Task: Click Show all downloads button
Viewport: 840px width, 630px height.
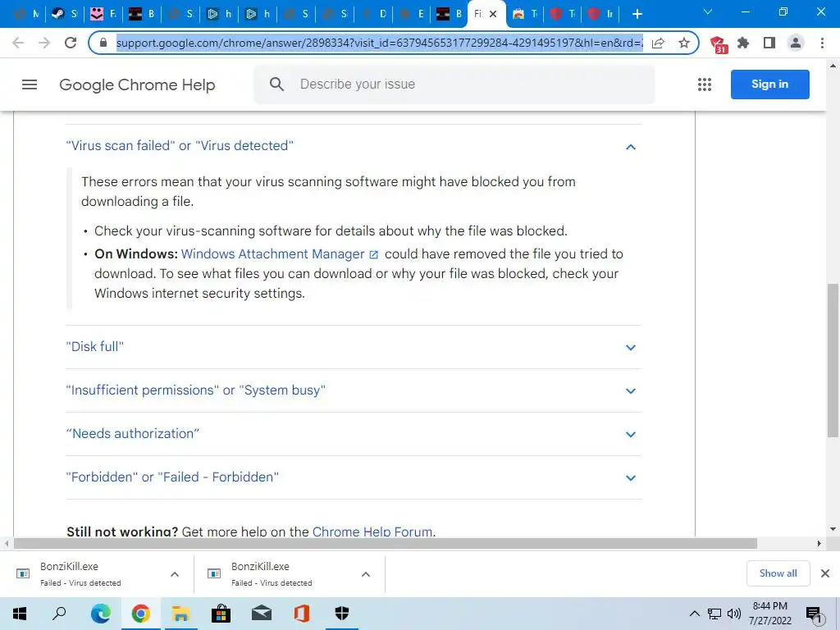Action: 778,573
